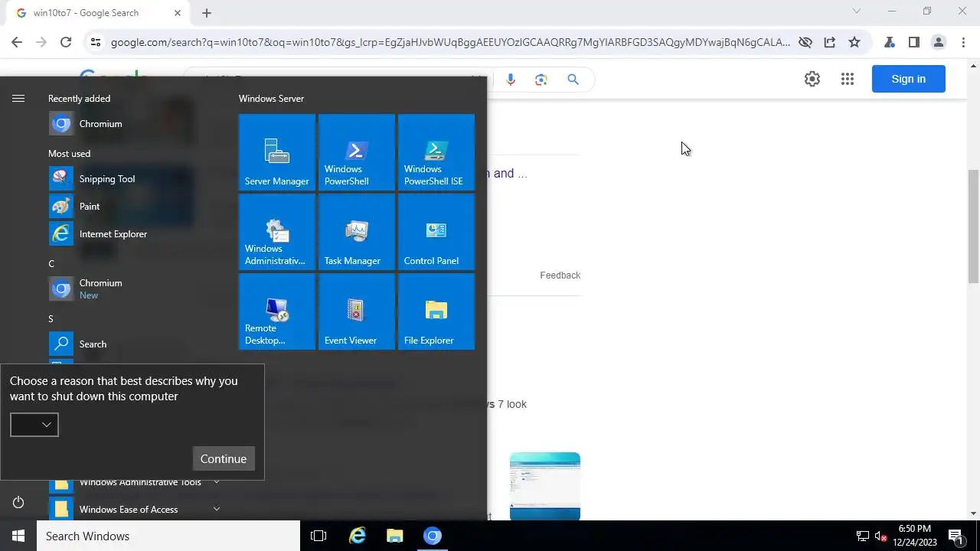Click the page vertical scrollbar
This screenshot has width=980, height=551.
[974, 227]
